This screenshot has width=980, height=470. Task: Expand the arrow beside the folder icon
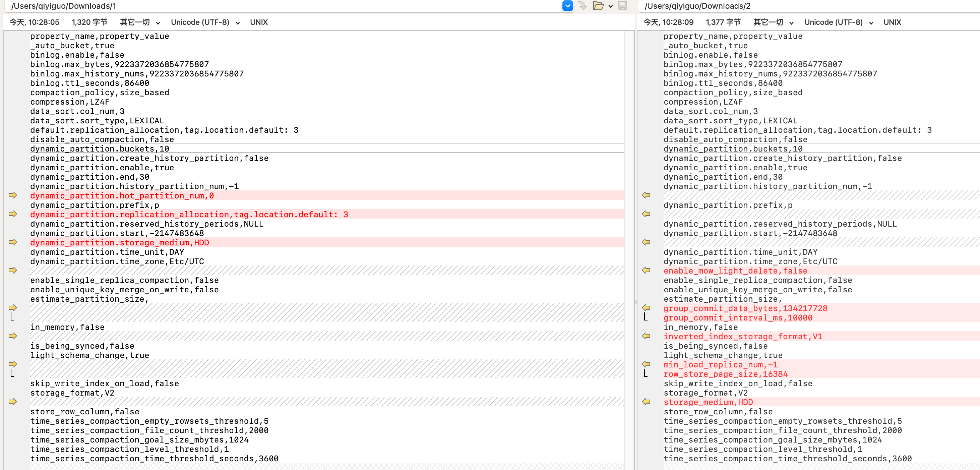(x=611, y=6)
